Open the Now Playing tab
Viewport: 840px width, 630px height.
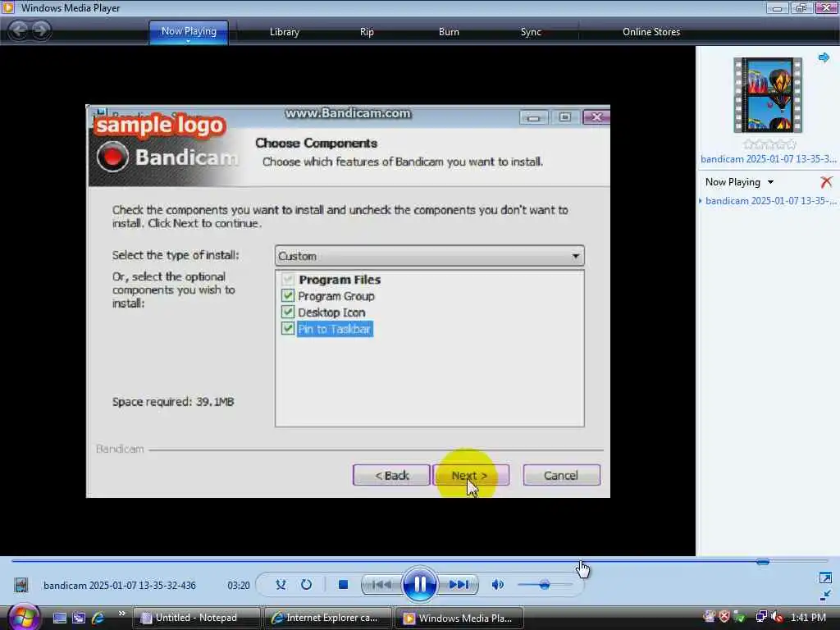coord(189,32)
